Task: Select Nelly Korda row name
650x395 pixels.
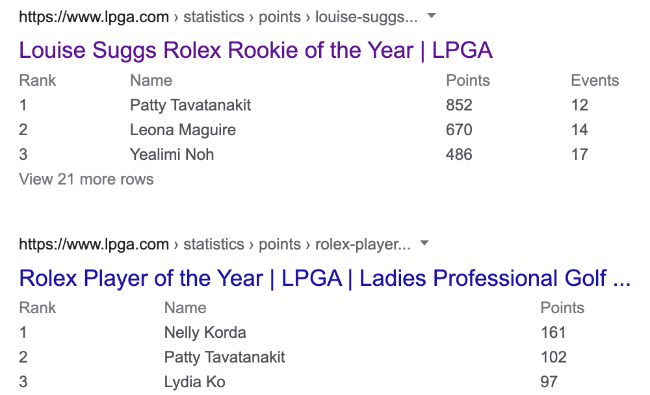Action: click(205, 332)
